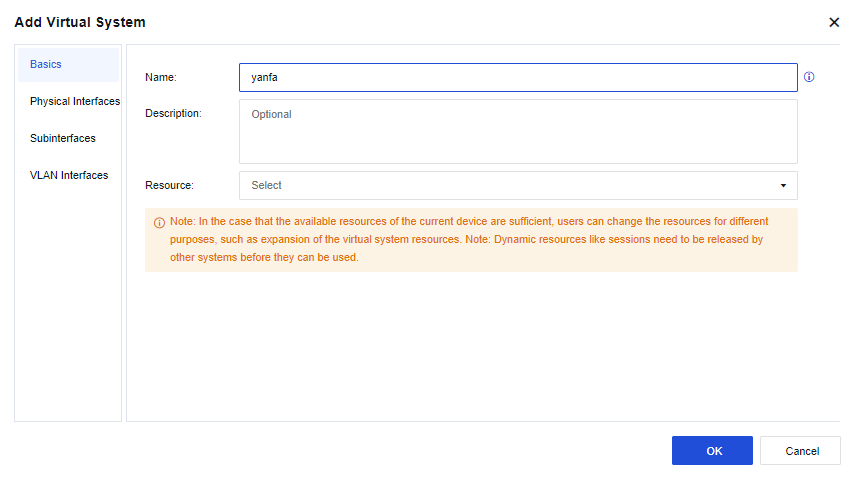The image size is (856, 481).
Task: Close the Add Virtual System dialog
Action: [834, 22]
